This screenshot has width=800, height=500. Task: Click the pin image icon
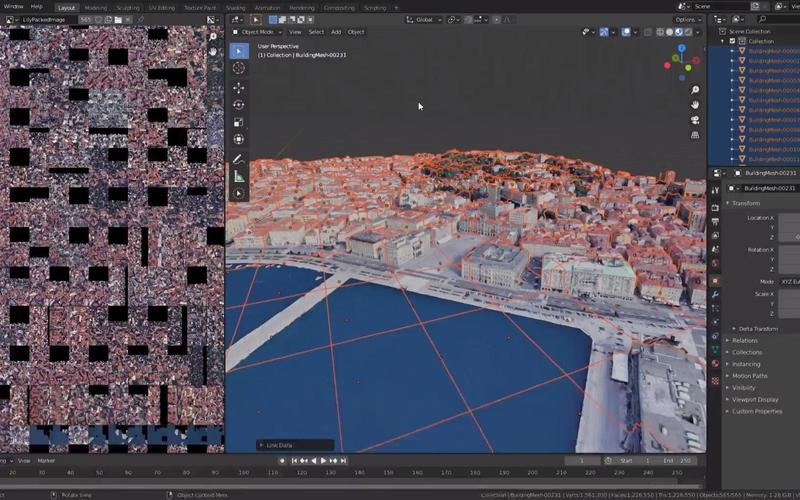pos(140,20)
